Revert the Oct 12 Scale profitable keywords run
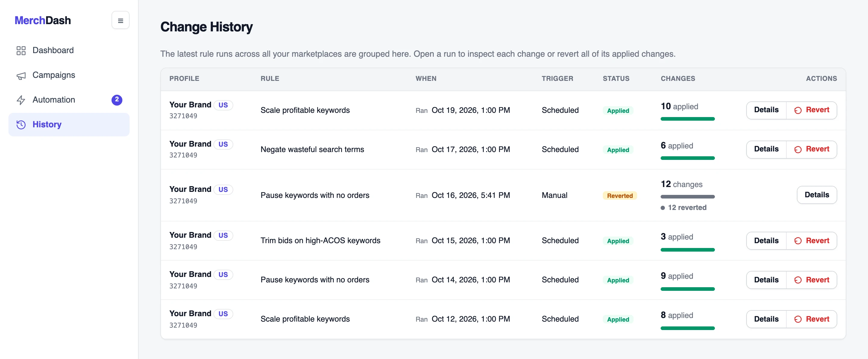Screen dimensions: 868x359 811,319
